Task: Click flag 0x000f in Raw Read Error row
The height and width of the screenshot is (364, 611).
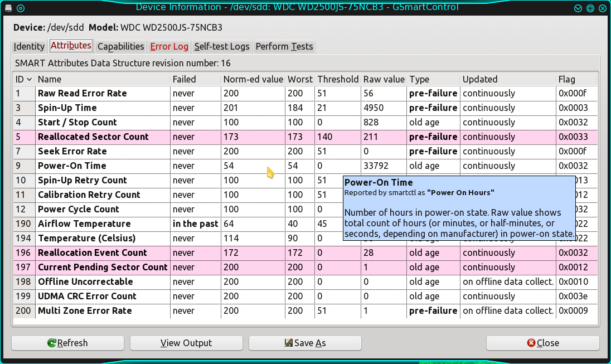Action: (572, 94)
